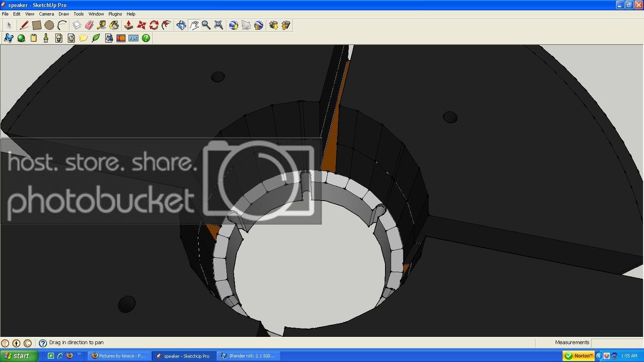
Task: Click the Instructor help status icon
Action: 43,343
